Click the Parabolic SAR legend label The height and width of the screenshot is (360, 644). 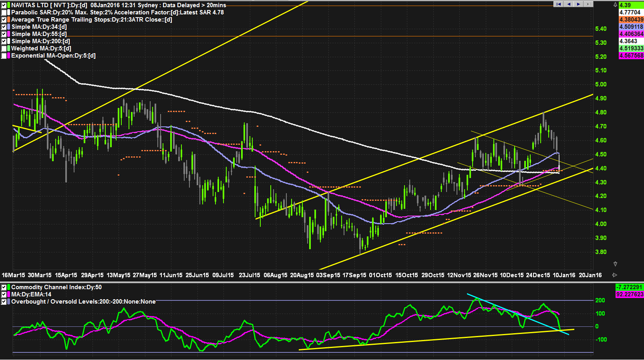pyautogui.click(x=117, y=12)
